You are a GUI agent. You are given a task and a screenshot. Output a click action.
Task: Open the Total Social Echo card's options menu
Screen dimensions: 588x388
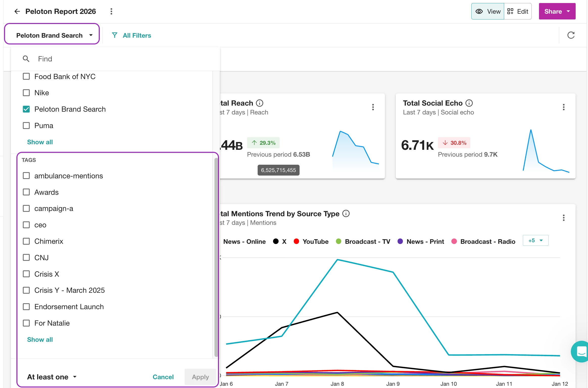click(563, 107)
